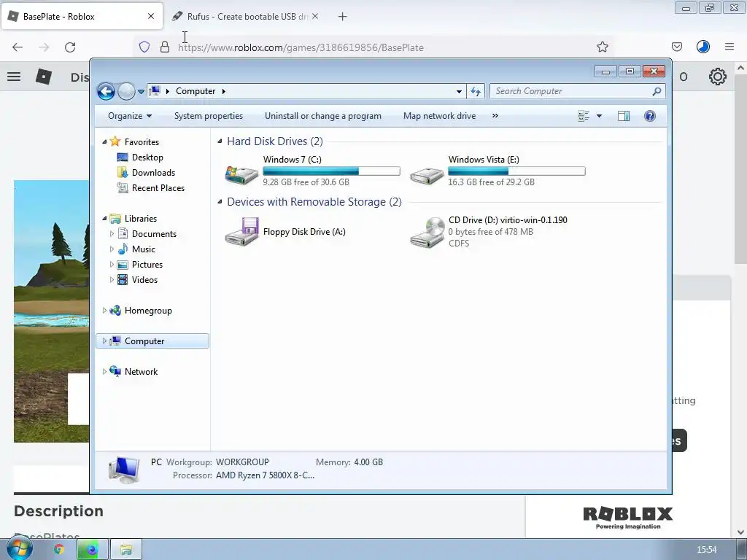Open Recent Places in Favorites
747x560 pixels.
pos(158,187)
